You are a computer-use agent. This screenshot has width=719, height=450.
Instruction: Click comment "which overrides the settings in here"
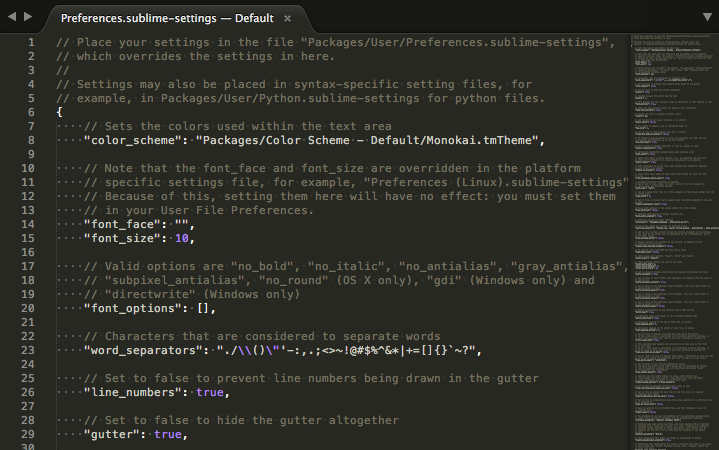195,56
